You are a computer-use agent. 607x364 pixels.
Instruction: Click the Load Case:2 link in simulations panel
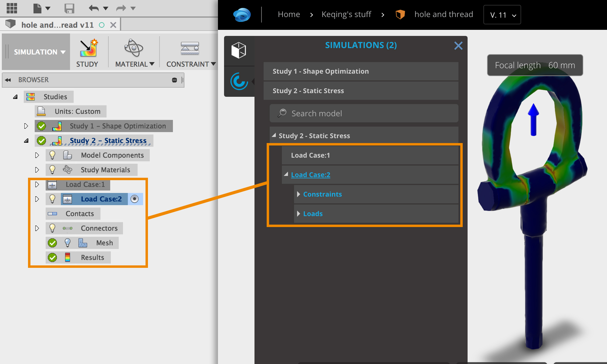311,174
